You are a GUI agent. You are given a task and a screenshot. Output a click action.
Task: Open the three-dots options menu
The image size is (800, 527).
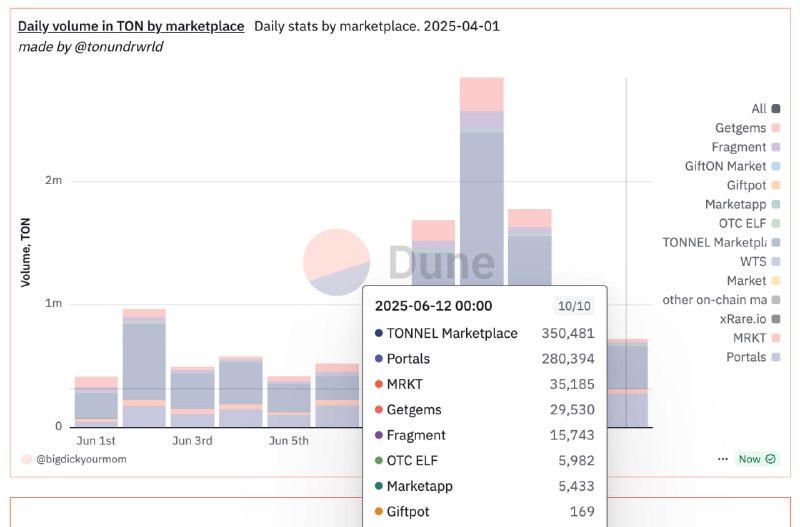coord(722,459)
